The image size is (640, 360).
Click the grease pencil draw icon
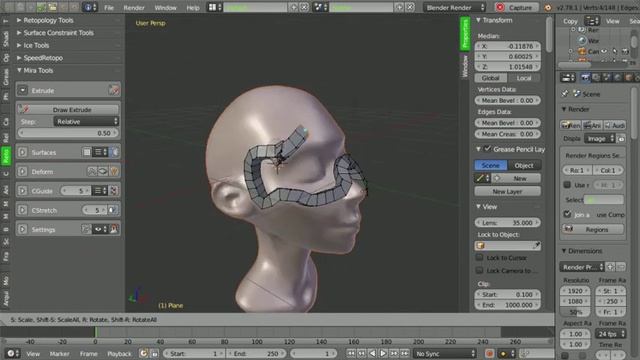click(x=482, y=178)
